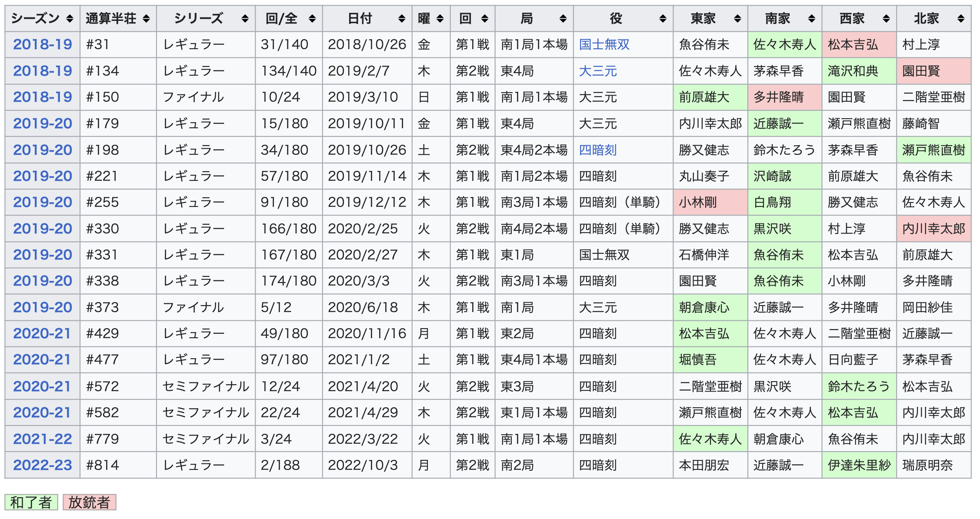Sort table by 役 column arrows
980x519 pixels.
point(663,19)
